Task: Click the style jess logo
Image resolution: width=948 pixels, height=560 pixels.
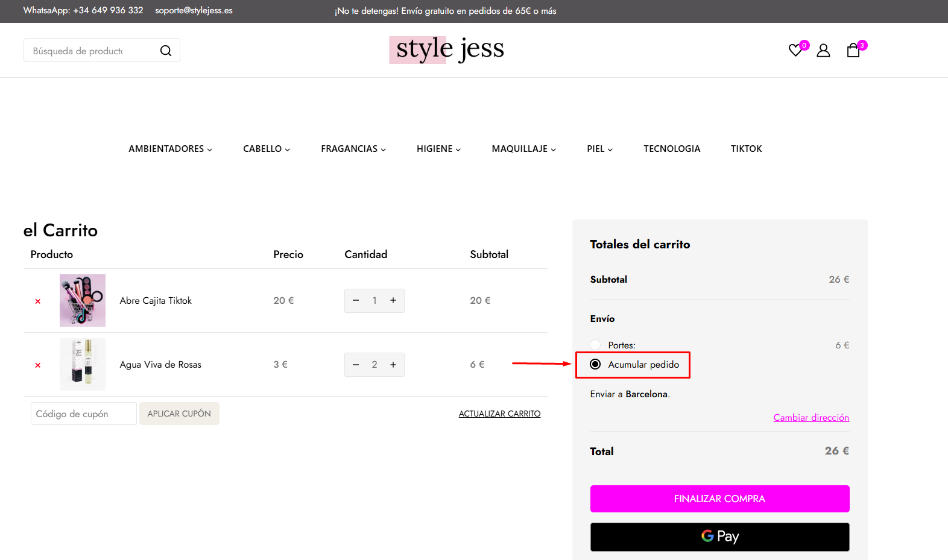Action: coord(447,49)
